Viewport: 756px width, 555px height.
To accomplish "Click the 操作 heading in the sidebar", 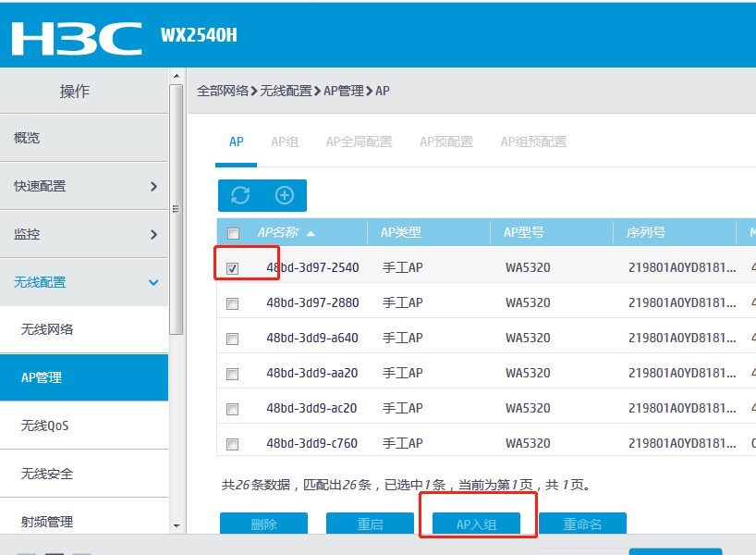I will [x=74, y=92].
